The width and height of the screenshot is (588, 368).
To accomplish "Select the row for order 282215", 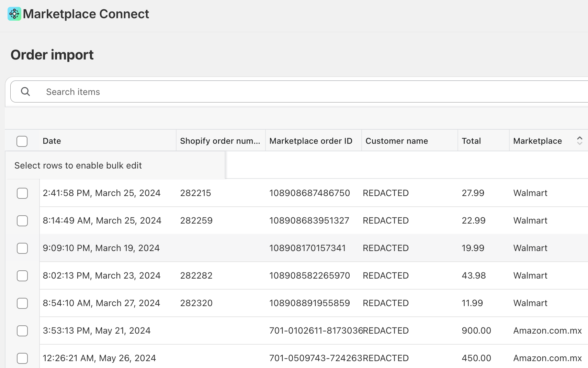I will click(22, 193).
